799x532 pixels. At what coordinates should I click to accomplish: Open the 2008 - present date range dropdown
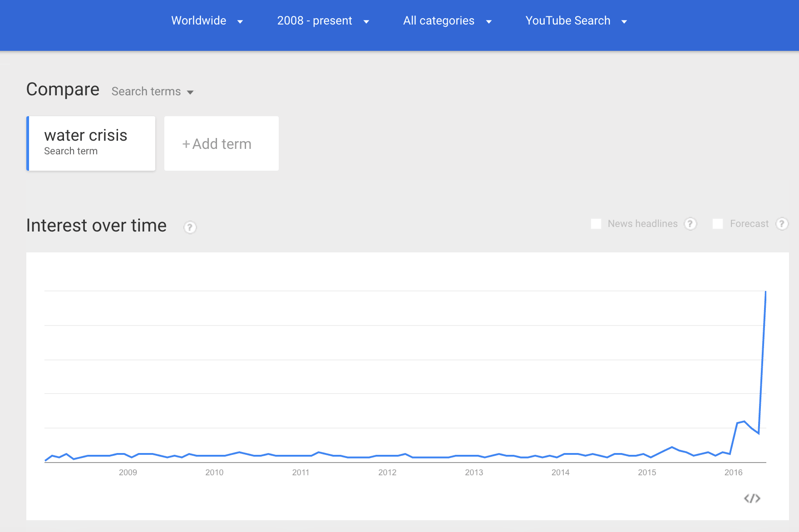coord(323,21)
